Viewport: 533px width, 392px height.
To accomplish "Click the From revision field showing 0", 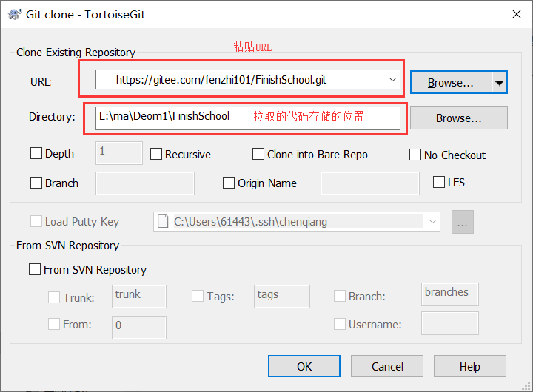I will [x=139, y=328].
